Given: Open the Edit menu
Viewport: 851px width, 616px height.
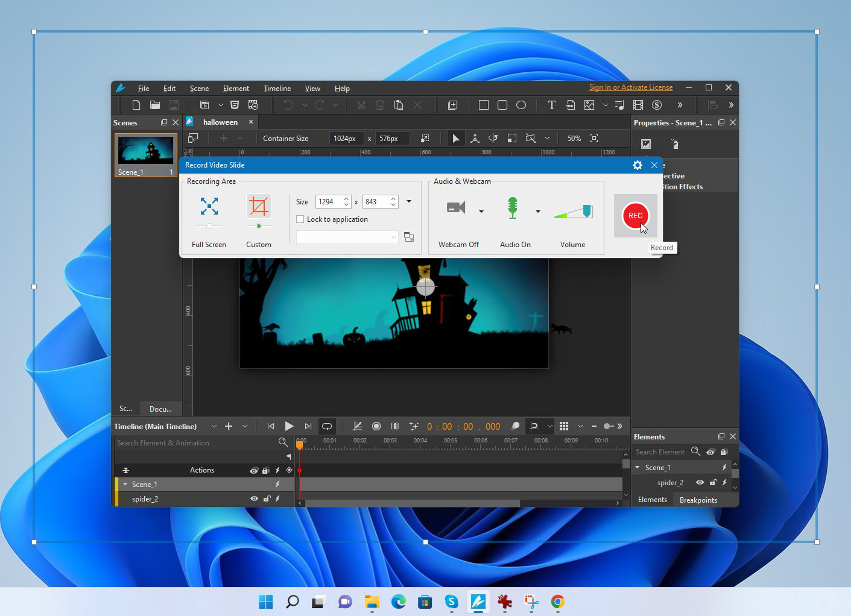Looking at the screenshot, I should click(169, 89).
